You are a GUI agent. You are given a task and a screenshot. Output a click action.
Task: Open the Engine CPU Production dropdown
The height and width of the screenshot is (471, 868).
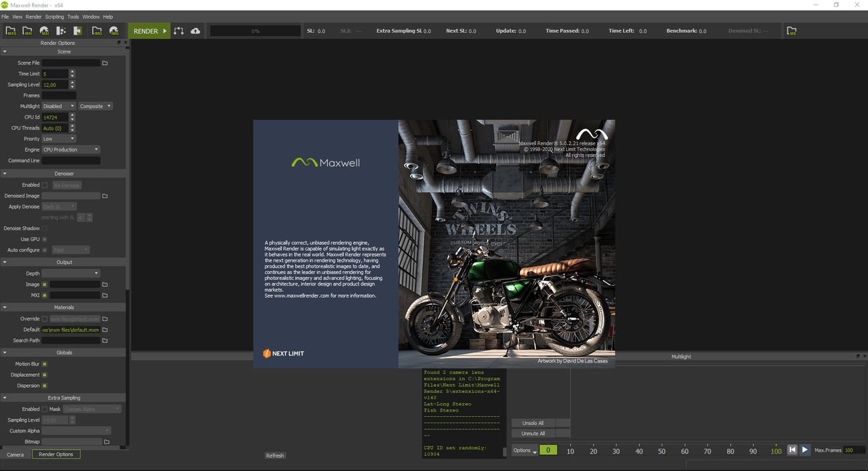(x=71, y=149)
